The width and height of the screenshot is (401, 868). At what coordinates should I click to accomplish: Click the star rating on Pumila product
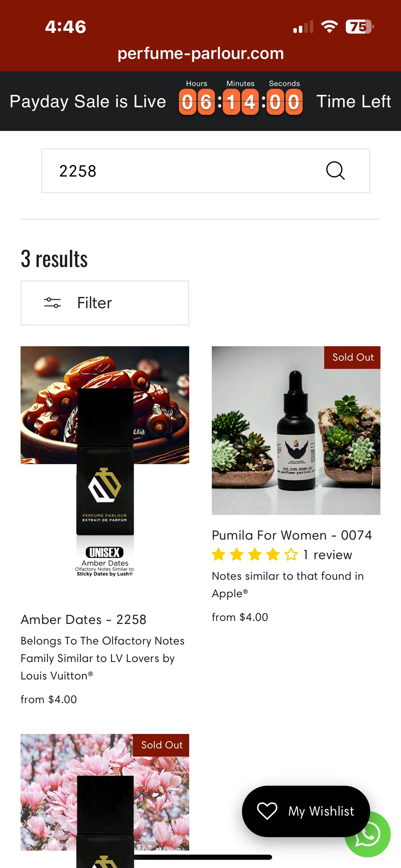click(x=255, y=554)
